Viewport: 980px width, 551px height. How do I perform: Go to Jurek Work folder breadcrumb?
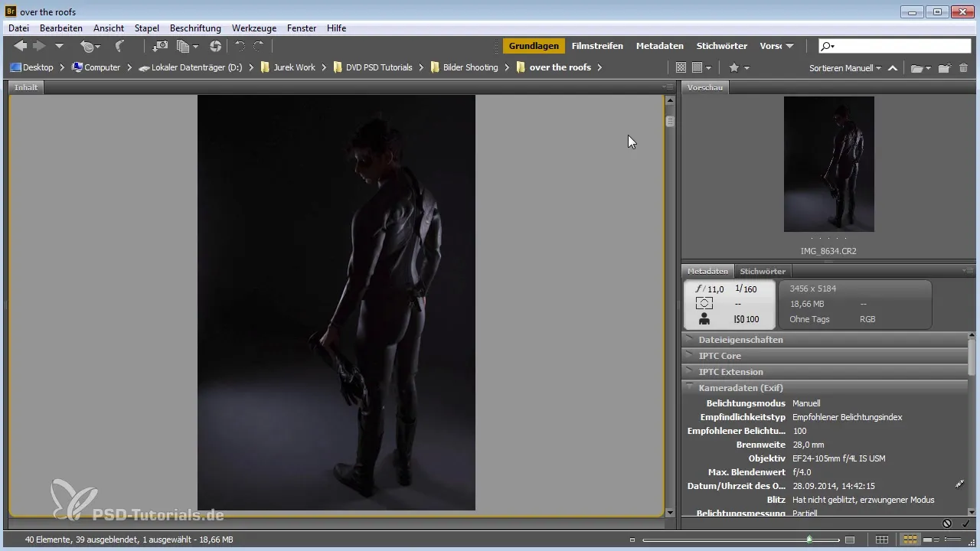[288, 67]
